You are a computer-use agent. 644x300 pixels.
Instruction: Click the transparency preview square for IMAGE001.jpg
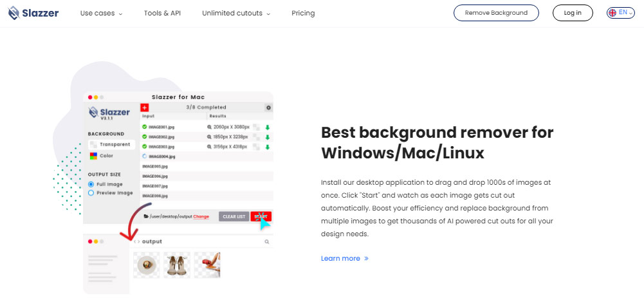[256, 127]
